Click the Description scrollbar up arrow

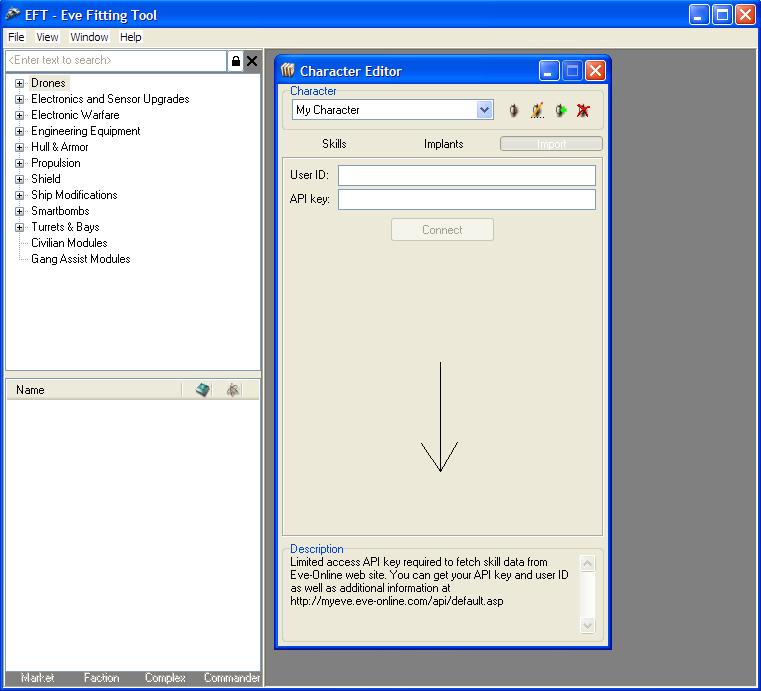pyautogui.click(x=587, y=563)
